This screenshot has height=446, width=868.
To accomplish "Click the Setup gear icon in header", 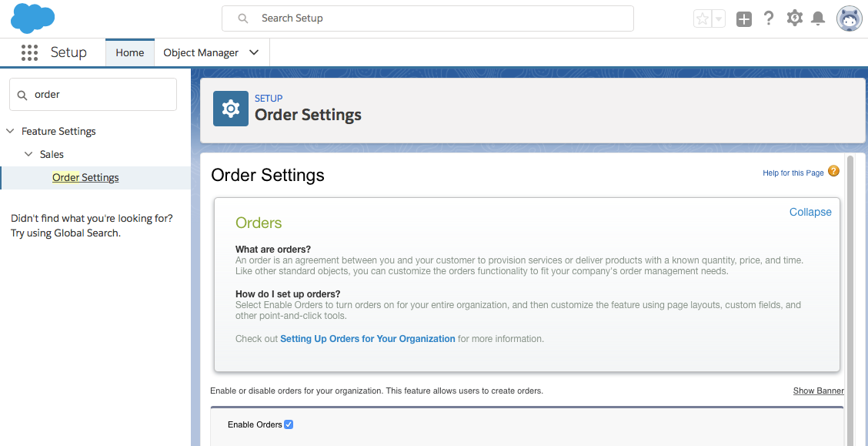I will (x=794, y=18).
